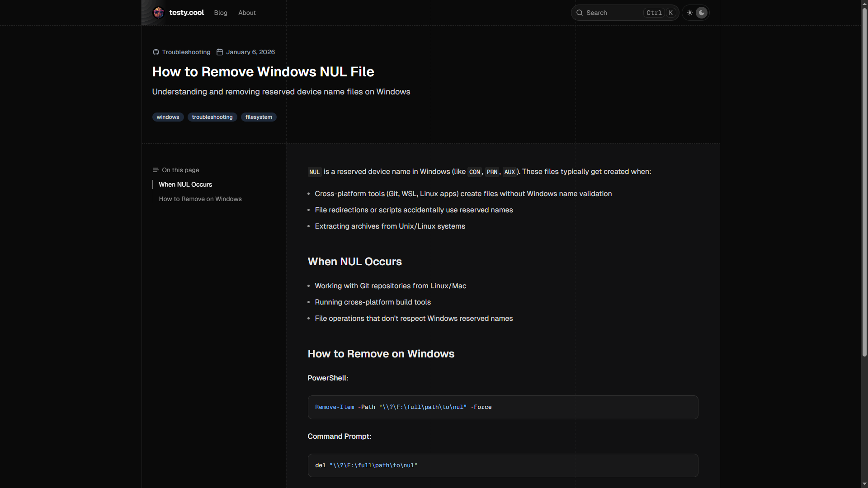Screen dimensions: 868x488
Task: Select the filesystem tag
Action: 259,117
